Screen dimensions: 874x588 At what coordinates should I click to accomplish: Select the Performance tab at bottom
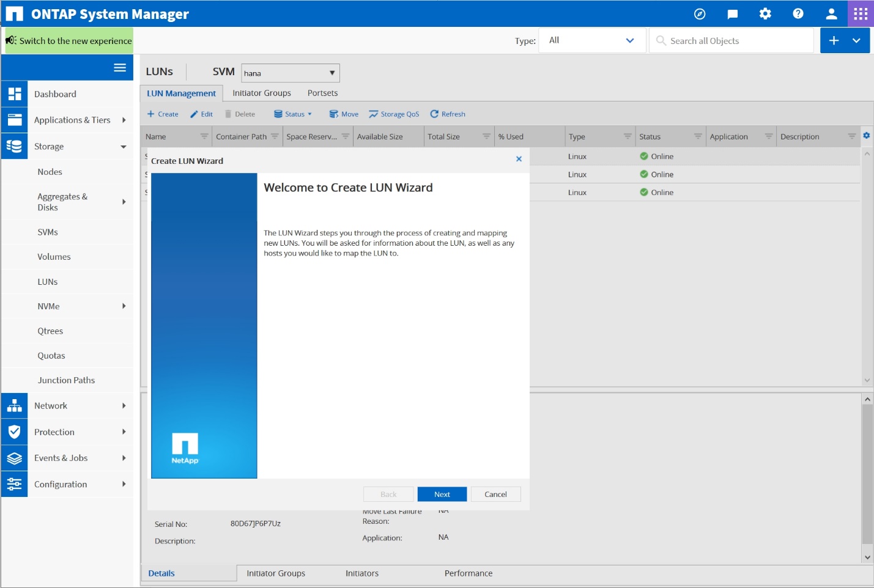pos(468,573)
